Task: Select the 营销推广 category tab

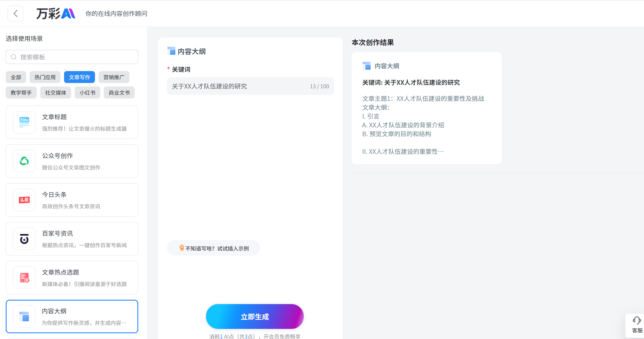Action: coord(114,77)
